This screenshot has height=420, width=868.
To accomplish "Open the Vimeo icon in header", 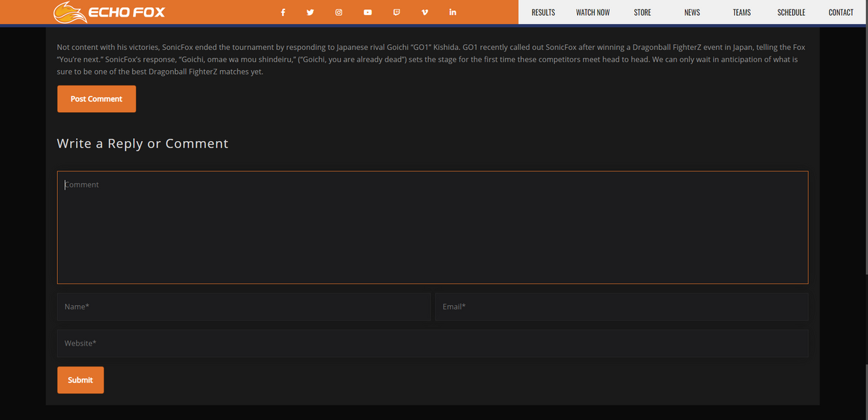I will 425,12.
